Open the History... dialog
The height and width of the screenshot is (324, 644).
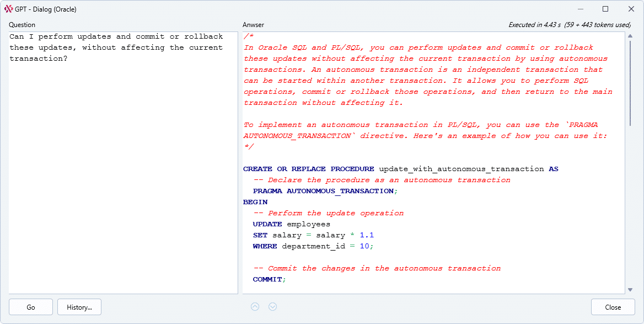pyautogui.click(x=79, y=307)
